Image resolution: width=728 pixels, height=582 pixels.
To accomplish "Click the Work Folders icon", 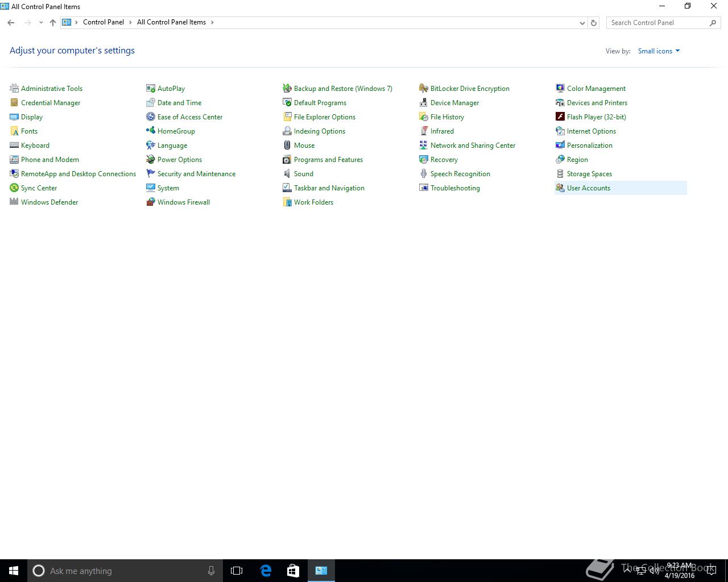I will tap(287, 202).
